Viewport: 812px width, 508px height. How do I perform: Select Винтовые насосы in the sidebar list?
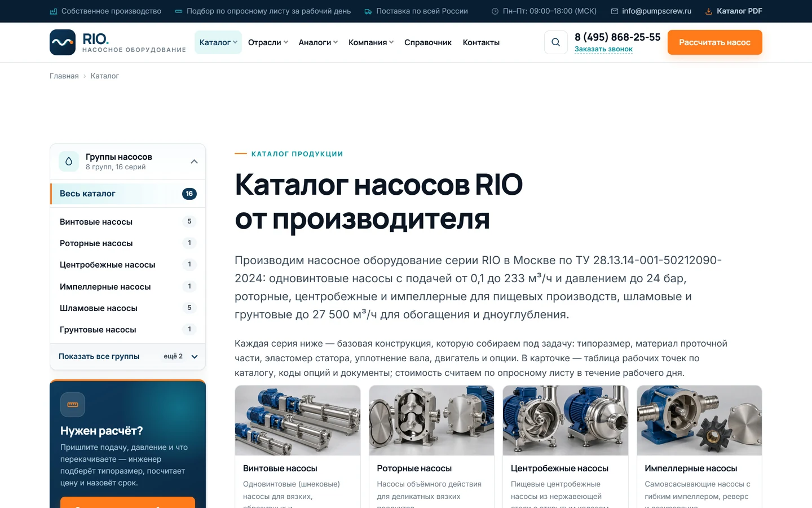click(x=128, y=222)
